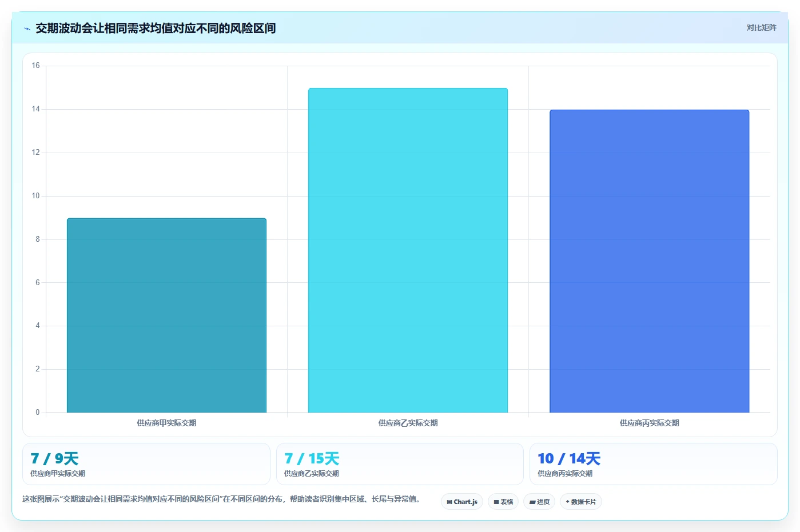Click x-axis label 供应商乙实际交期
Image resolution: width=800 pixels, height=532 pixels.
click(x=408, y=423)
